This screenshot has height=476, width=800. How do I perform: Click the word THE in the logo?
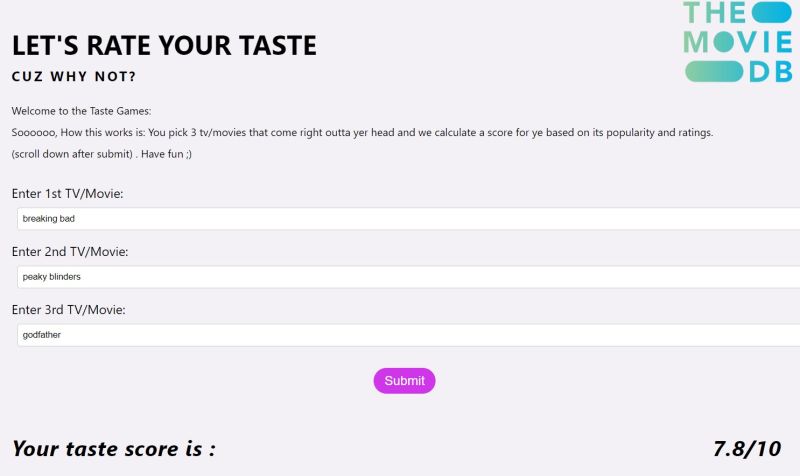715,12
